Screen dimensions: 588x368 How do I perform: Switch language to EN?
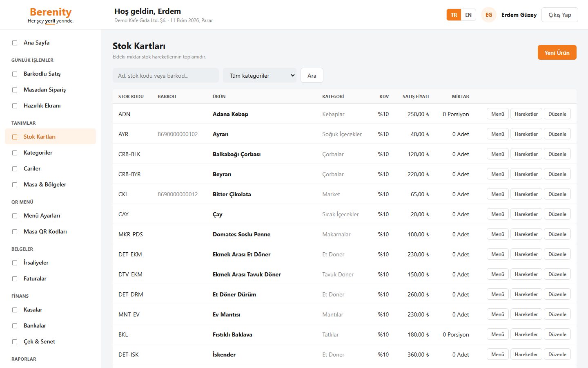[468, 15]
